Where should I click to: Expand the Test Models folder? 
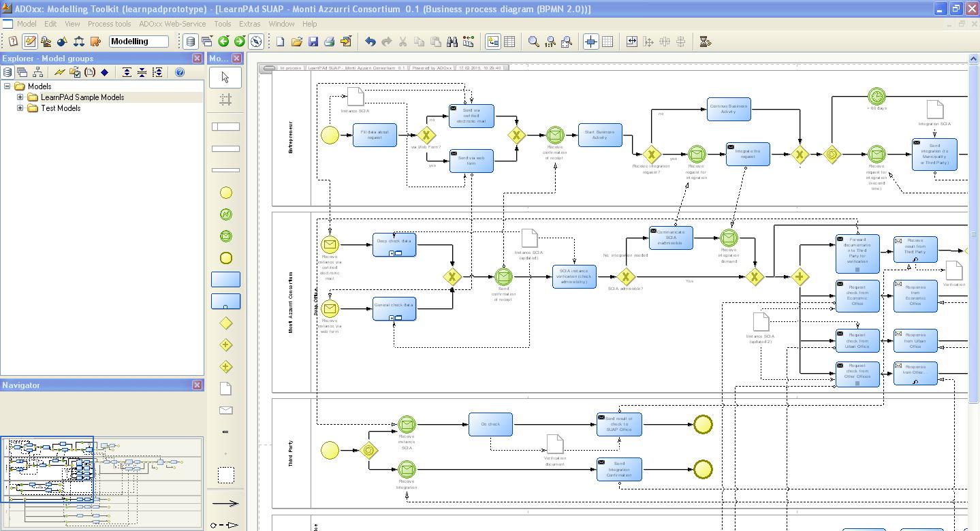tap(20, 108)
